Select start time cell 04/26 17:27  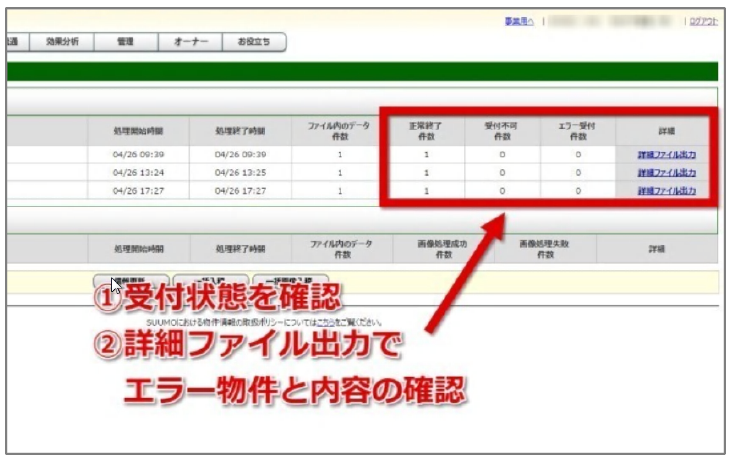pos(138,191)
